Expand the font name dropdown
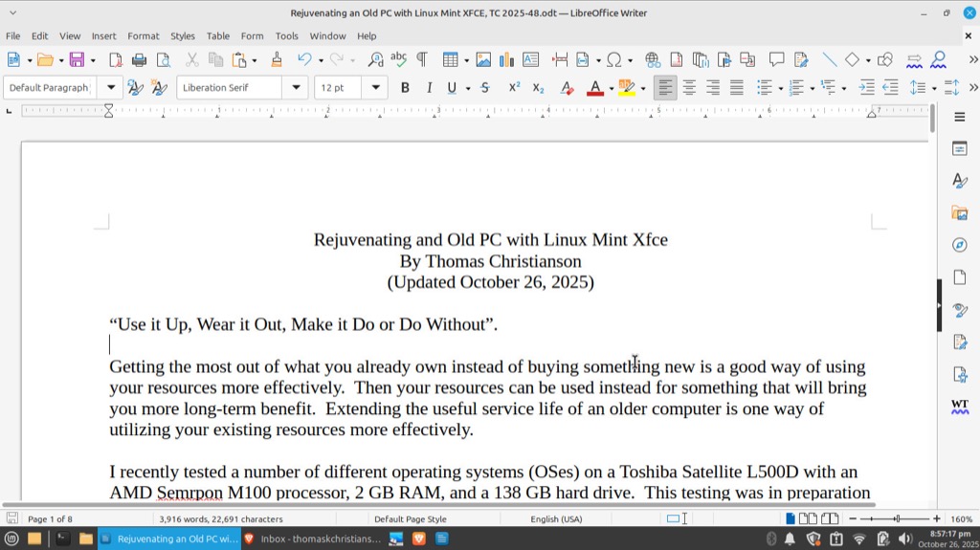 [x=296, y=88]
